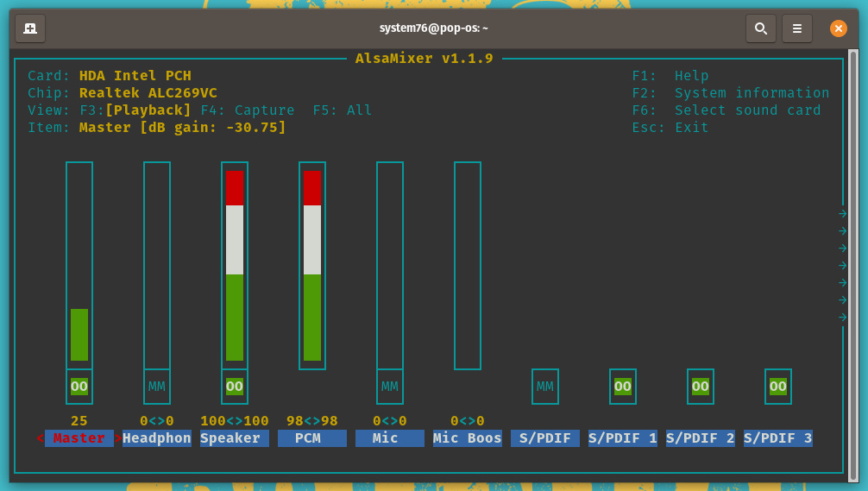This screenshot has height=491, width=868.
Task: Close the terminal window
Action: click(838, 28)
